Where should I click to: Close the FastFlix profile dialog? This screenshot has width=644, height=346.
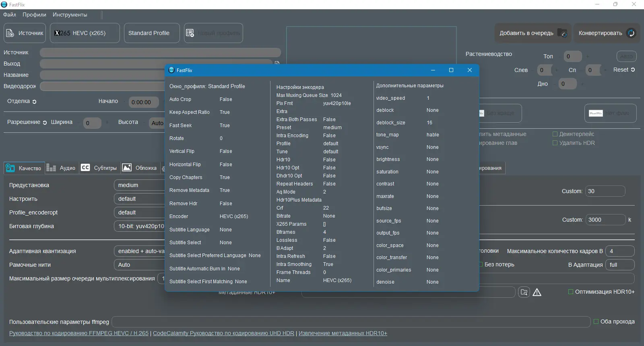click(469, 70)
